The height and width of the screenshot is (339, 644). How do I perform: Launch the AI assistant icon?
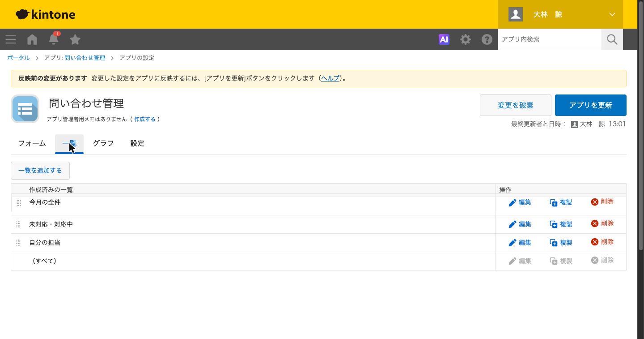(444, 39)
